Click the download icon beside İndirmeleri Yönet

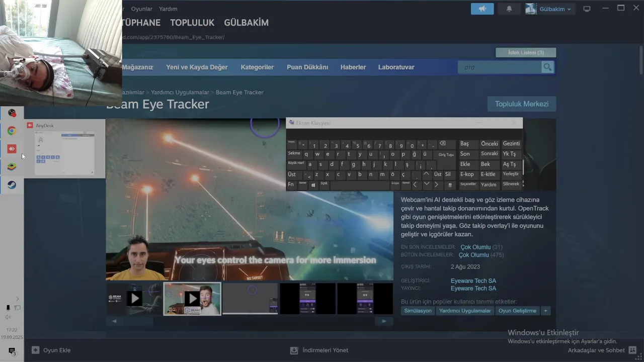click(294, 350)
